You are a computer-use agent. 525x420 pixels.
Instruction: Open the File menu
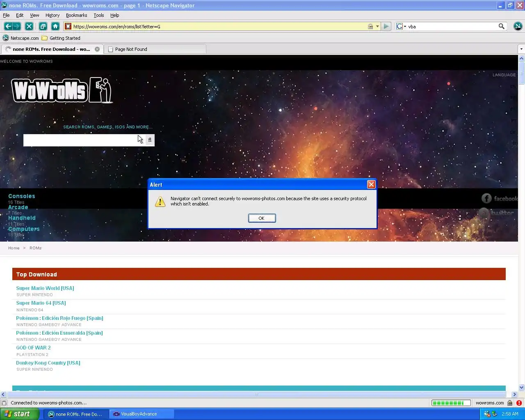coord(6,15)
